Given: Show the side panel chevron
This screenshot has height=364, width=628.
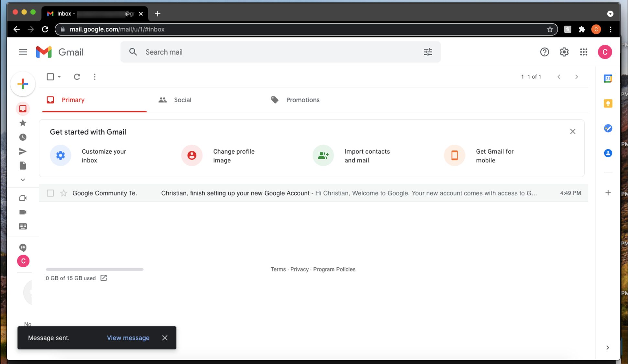Looking at the screenshot, I should point(608,347).
